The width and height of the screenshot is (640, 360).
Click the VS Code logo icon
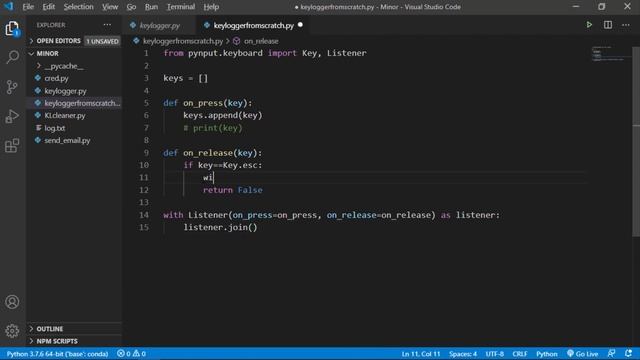click(x=8, y=7)
